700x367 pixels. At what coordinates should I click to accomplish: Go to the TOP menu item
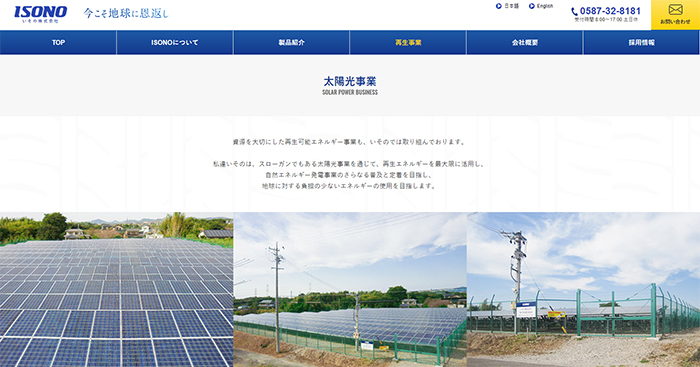tap(58, 42)
